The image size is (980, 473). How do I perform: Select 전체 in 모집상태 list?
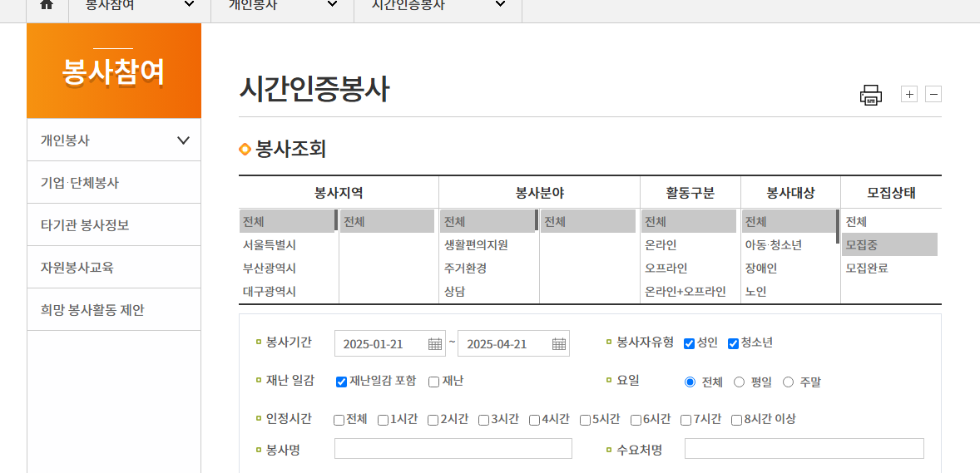pos(889,222)
